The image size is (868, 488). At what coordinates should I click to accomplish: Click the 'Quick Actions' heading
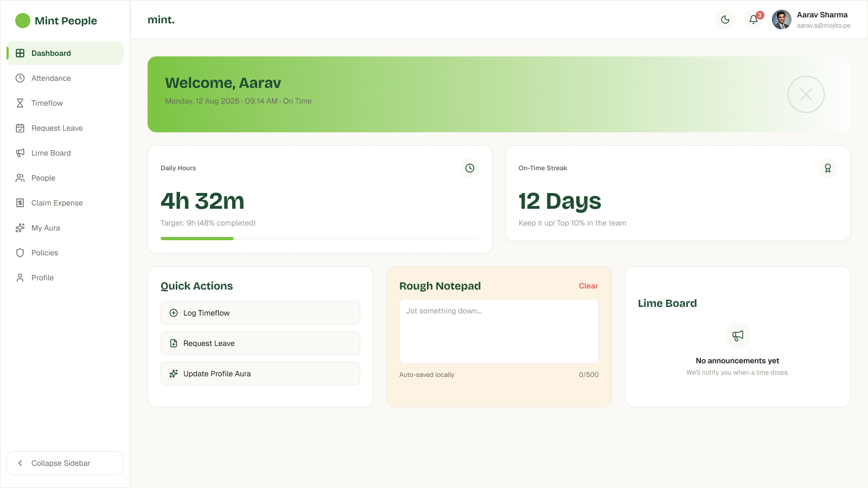pyautogui.click(x=197, y=286)
